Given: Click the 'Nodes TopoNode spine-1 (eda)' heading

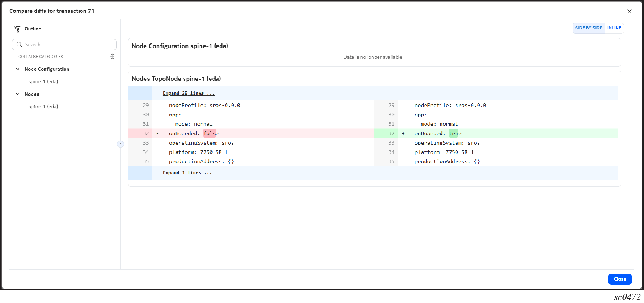Looking at the screenshot, I should pyautogui.click(x=176, y=78).
